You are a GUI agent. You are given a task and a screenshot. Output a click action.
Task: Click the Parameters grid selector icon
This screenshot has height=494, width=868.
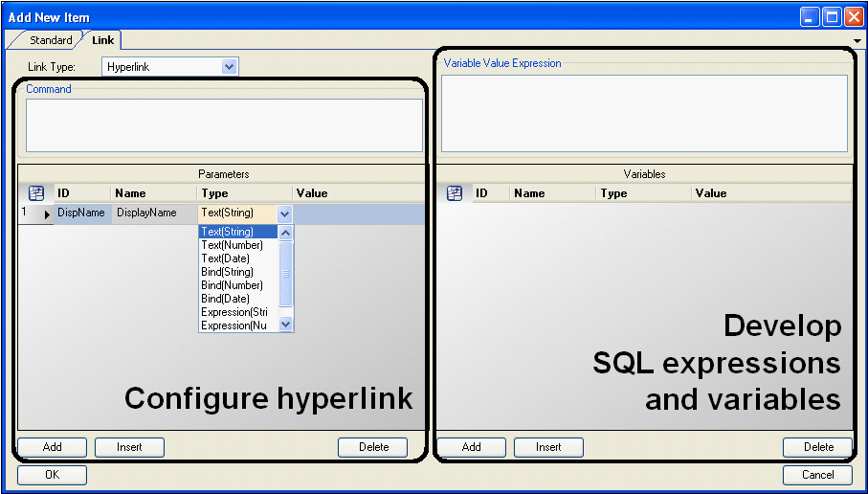click(36, 193)
